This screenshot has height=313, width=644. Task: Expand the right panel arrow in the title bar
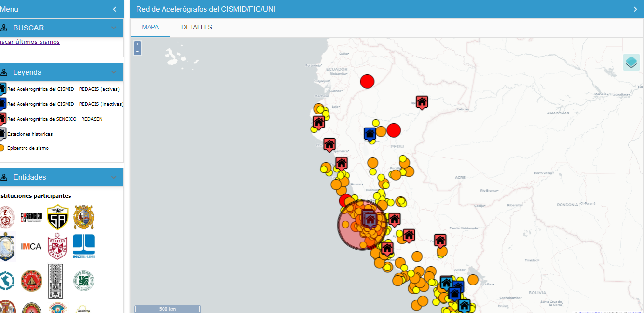(635, 9)
